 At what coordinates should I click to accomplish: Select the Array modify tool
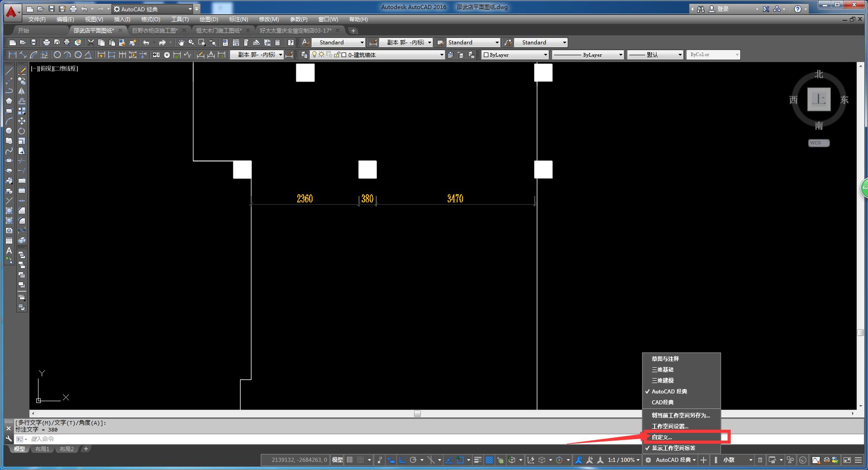pos(21,111)
